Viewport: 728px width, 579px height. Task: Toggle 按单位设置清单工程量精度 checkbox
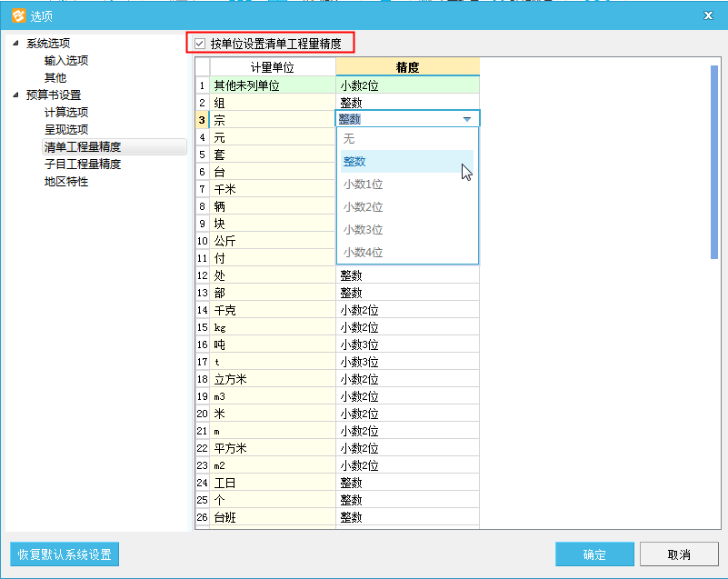(200, 43)
